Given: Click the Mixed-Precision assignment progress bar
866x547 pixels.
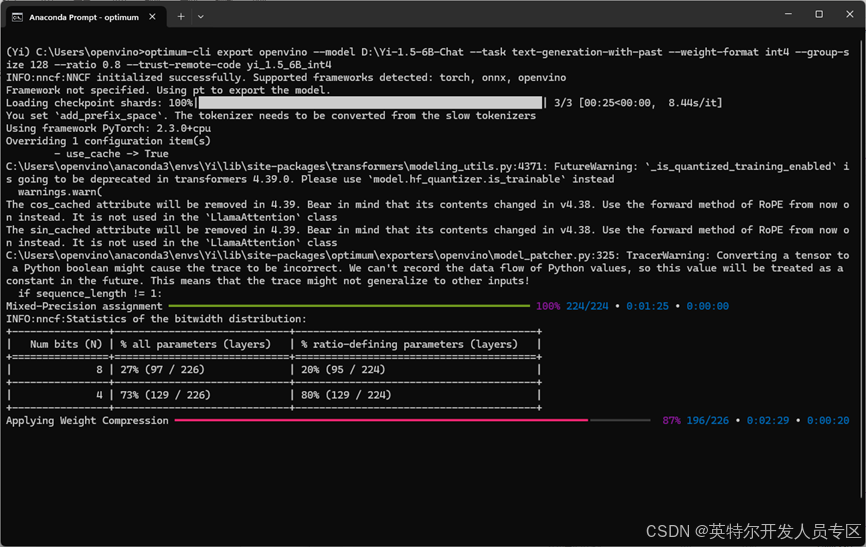Looking at the screenshot, I should [349, 306].
